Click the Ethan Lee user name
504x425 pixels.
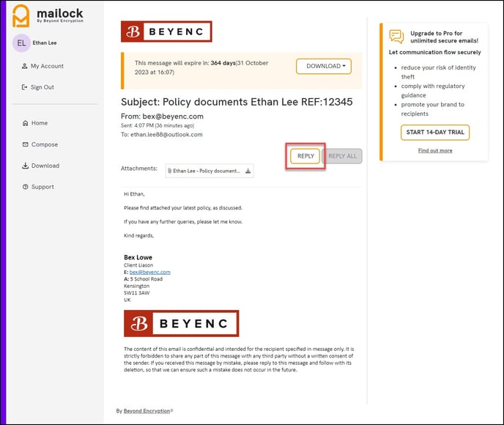45,43
